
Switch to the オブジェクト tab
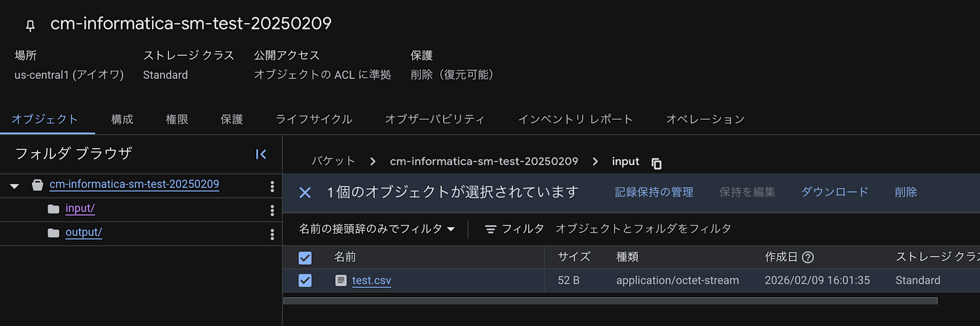coord(45,119)
